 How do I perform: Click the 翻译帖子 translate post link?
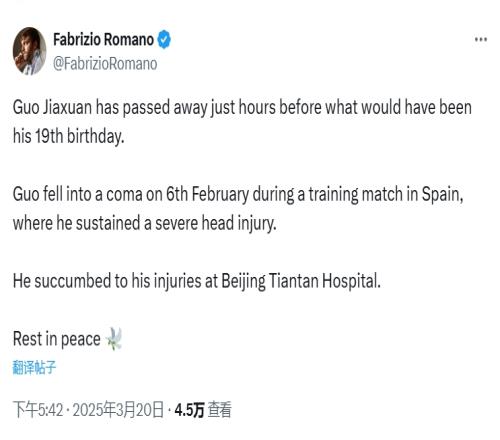click(34, 367)
